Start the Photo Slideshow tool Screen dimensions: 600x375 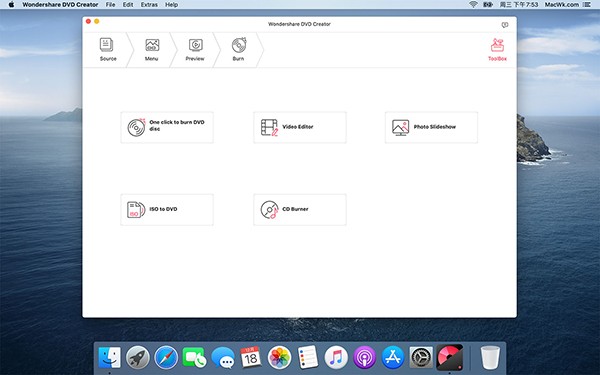(431, 127)
